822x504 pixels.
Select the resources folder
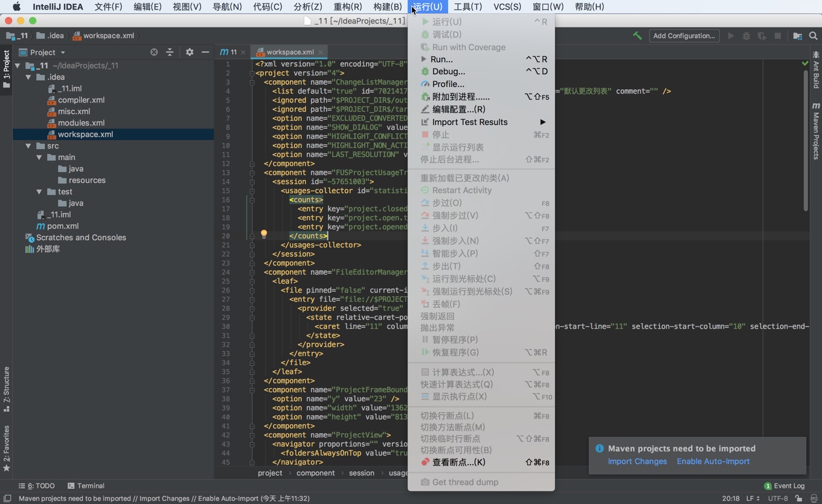click(x=87, y=180)
